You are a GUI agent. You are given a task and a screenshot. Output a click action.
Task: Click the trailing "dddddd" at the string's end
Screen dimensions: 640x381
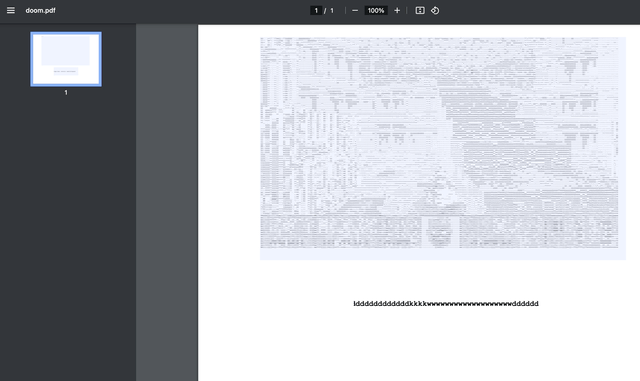tap(525, 303)
